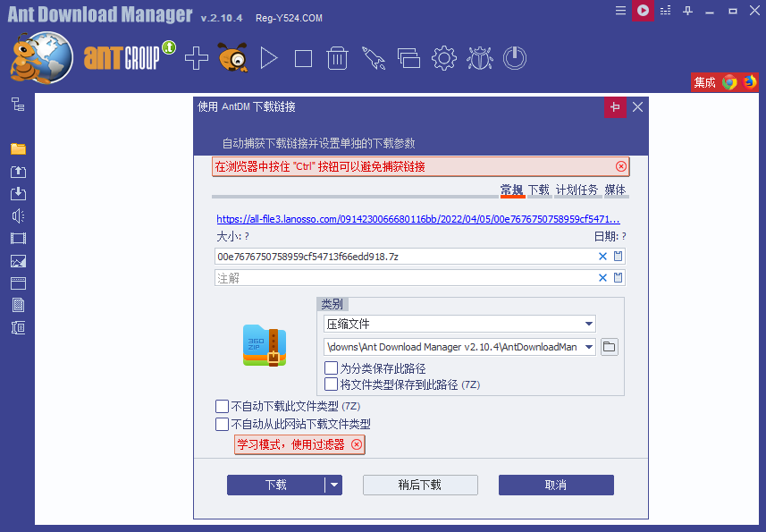Click the AntGroup logo

pos(130,56)
